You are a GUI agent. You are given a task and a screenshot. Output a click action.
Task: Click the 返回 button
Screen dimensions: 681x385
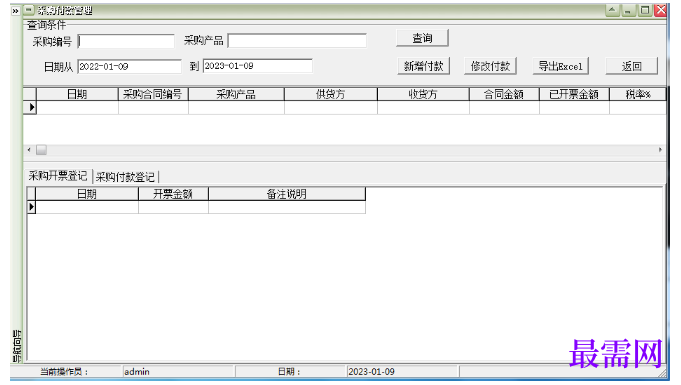coord(631,66)
